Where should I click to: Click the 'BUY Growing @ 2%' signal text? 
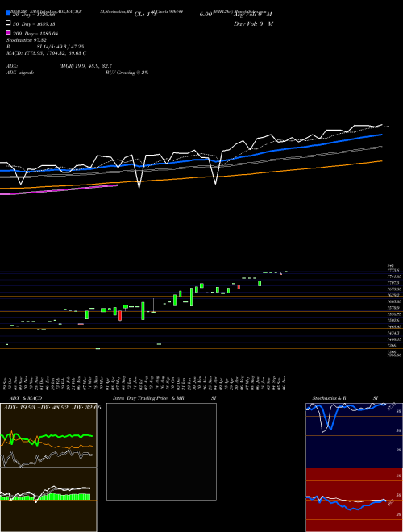coord(127,73)
